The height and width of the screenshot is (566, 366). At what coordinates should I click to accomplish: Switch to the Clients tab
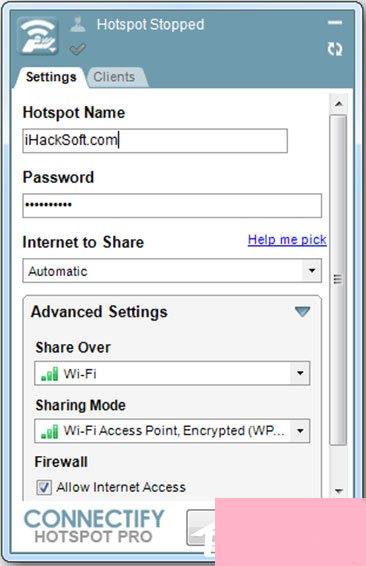click(114, 77)
